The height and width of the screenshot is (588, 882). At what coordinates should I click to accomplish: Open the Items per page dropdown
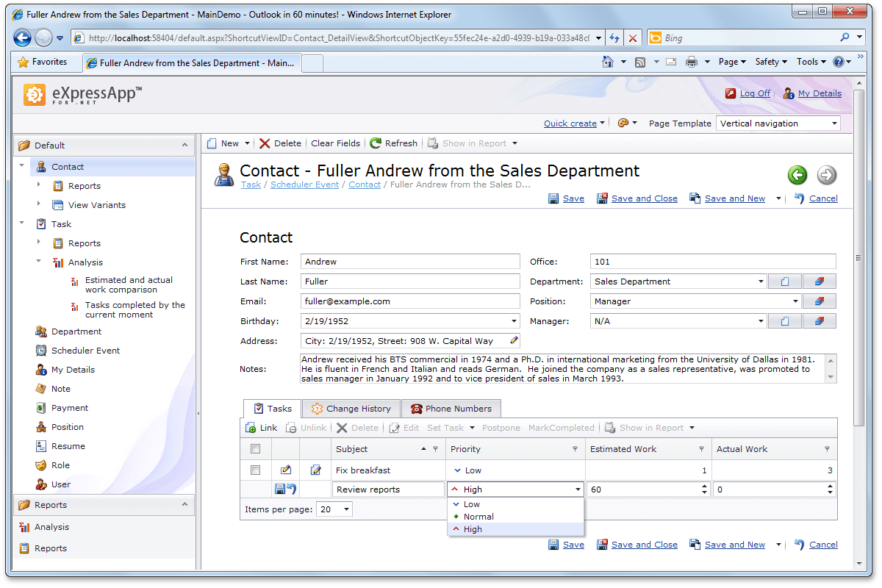(346, 509)
